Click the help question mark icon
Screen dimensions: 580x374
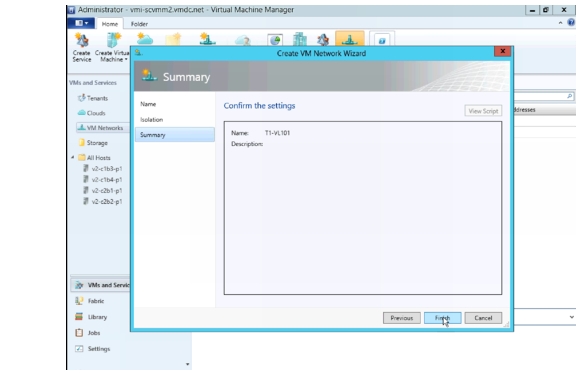[571, 23]
